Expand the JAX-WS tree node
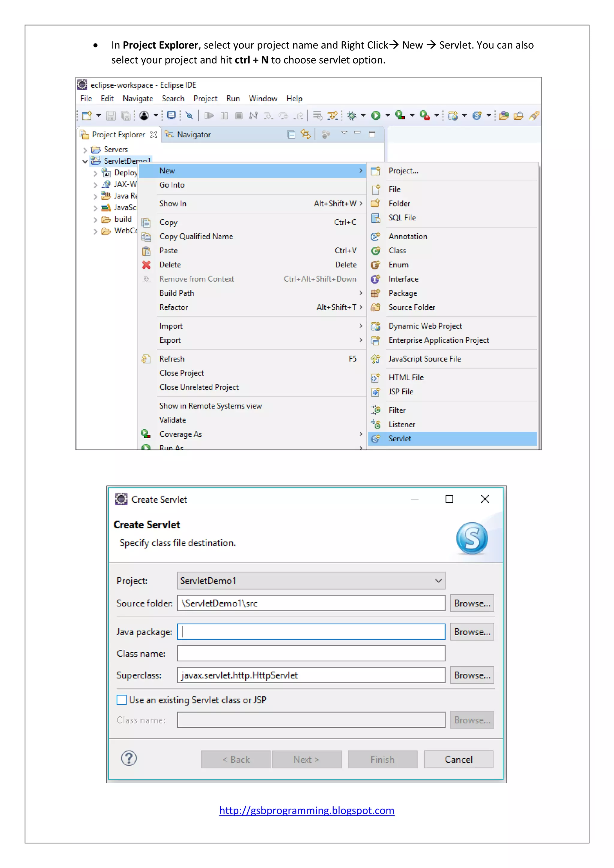 [x=95, y=185]
